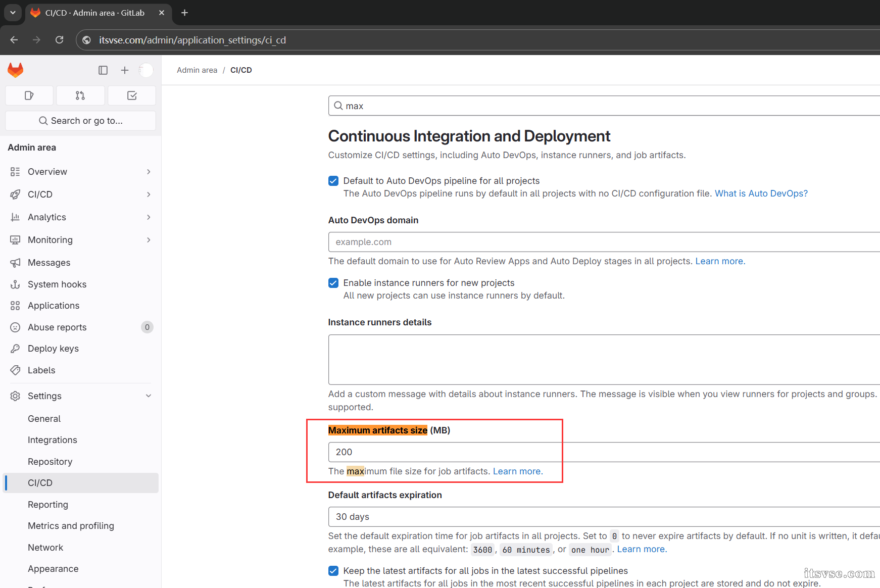The height and width of the screenshot is (588, 880).
Task: Click the settings search field with max
Action: tap(604, 106)
